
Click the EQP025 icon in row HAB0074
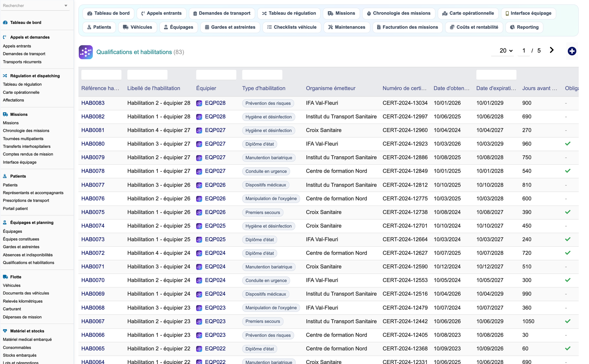199,226
